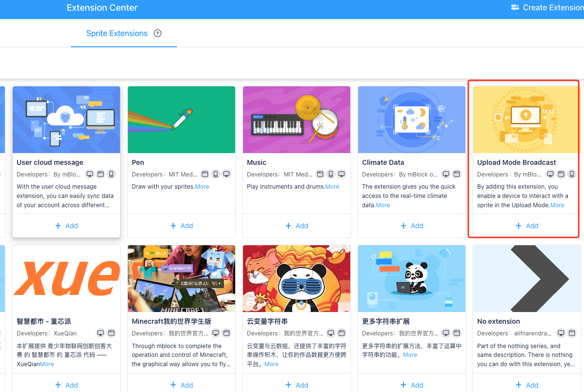Click desktop platform icon on Climate Data card
Screen dimensions: 584x392
(x=446, y=174)
